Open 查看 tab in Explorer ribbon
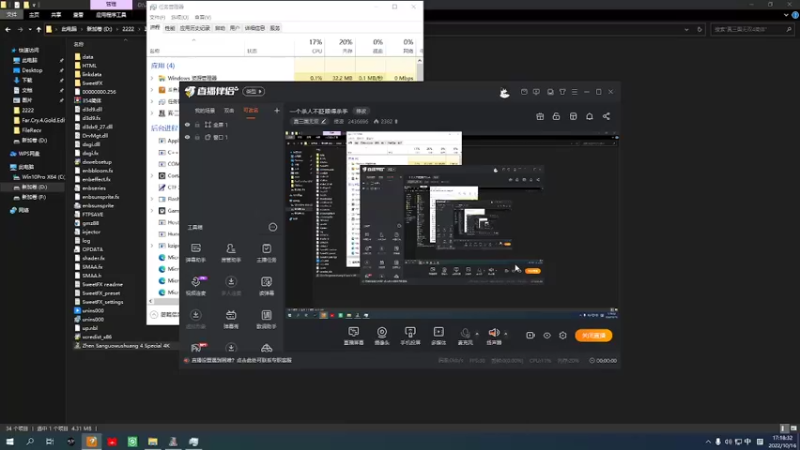 [78, 15]
